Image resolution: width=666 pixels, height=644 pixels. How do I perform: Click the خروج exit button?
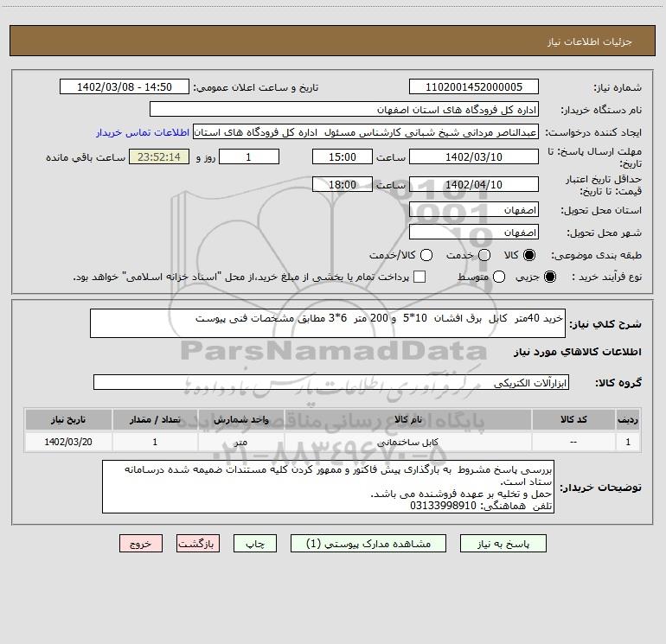tap(141, 544)
